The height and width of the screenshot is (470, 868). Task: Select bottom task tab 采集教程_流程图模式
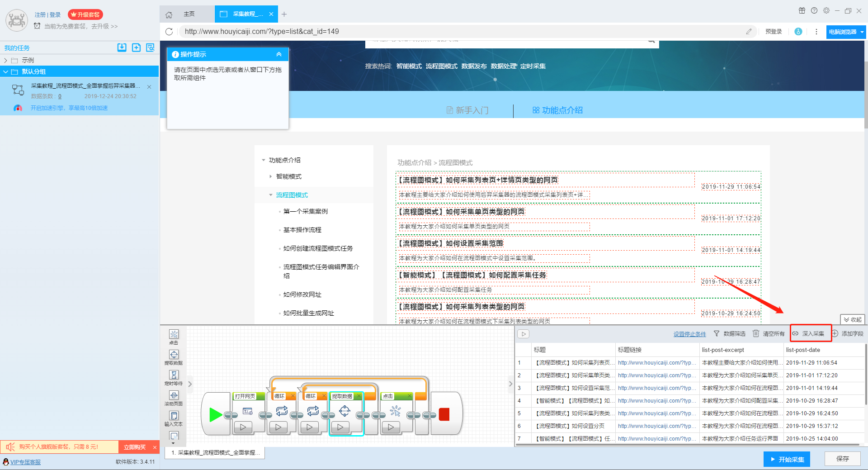coord(215,453)
